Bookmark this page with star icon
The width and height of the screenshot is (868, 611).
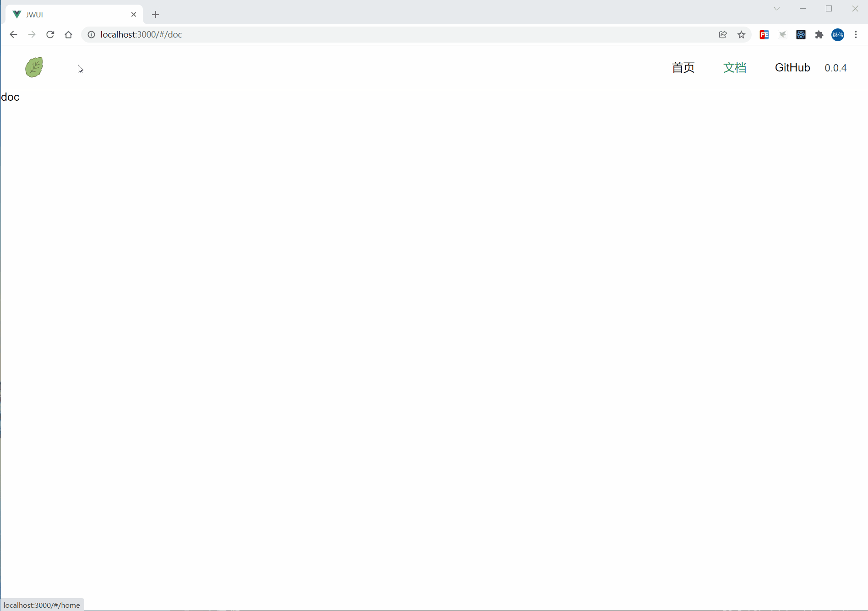coord(741,34)
